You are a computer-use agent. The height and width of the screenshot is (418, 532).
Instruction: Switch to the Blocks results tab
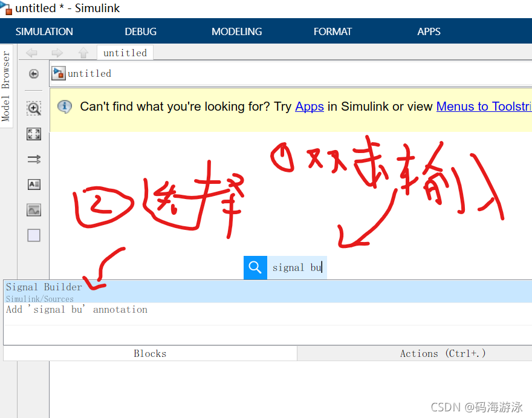[x=150, y=353]
